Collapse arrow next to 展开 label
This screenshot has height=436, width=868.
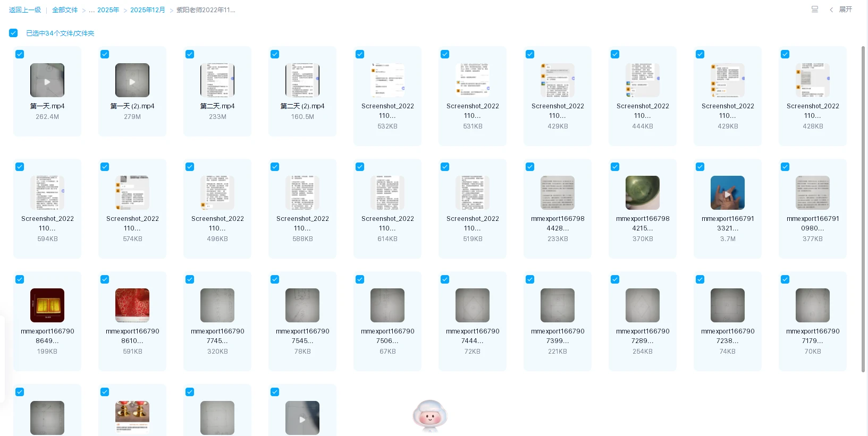pyautogui.click(x=831, y=10)
